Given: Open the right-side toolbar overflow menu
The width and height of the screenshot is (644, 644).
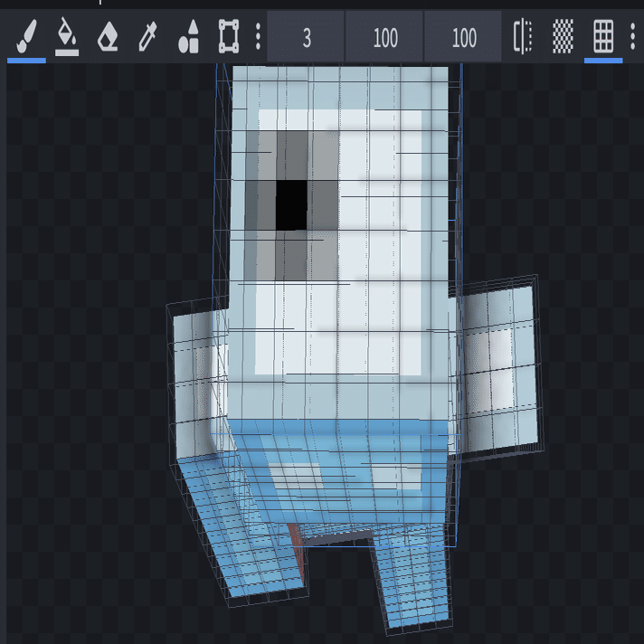Looking at the screenshot, I should 632,37.
